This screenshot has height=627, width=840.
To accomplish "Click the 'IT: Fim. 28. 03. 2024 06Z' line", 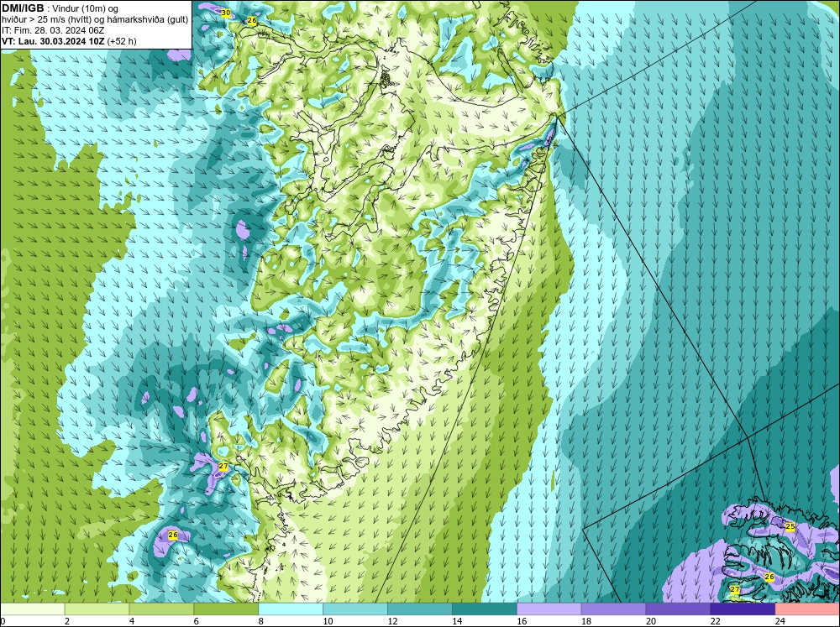I will [x=54, y=30].
